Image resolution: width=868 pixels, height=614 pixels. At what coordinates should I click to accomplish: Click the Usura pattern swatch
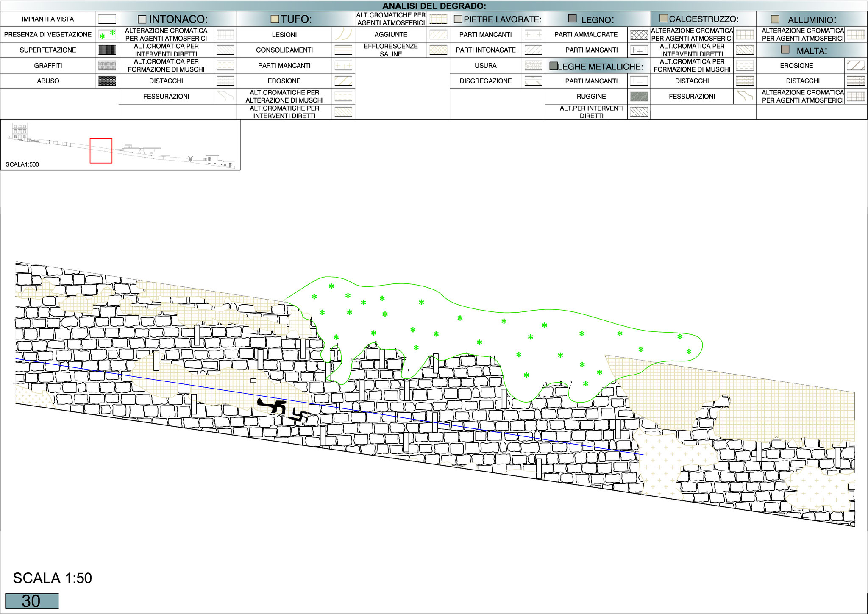pos(533,65)
